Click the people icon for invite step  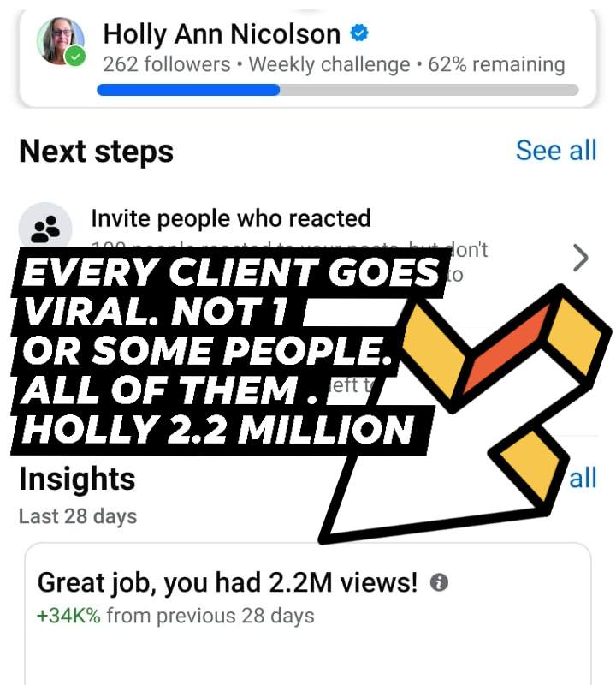(45, 228)
